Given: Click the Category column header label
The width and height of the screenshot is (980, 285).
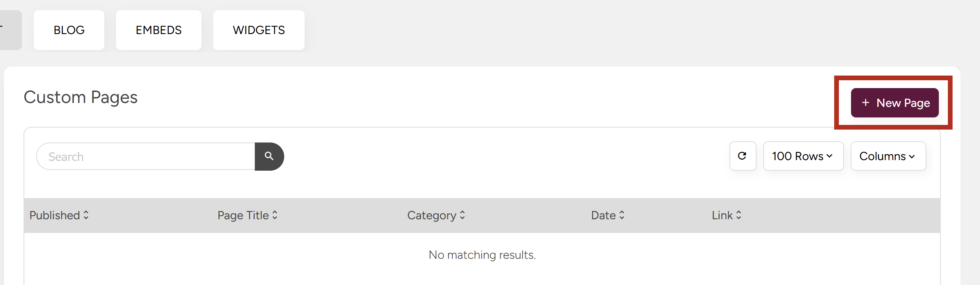Looking at the screenshot, I should point(432,215).
